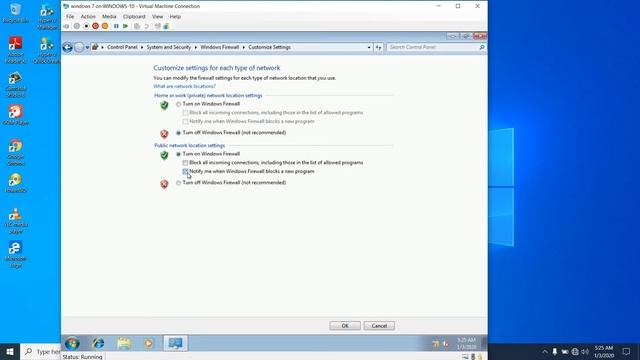Select Turn on Windows Firewall for public network
This screenshot has height=360, width=640.
178,154
